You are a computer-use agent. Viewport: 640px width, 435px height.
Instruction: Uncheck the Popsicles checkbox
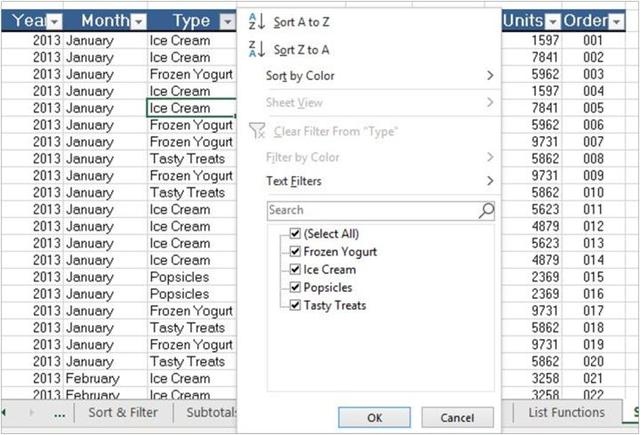click(x=295, y=288)
